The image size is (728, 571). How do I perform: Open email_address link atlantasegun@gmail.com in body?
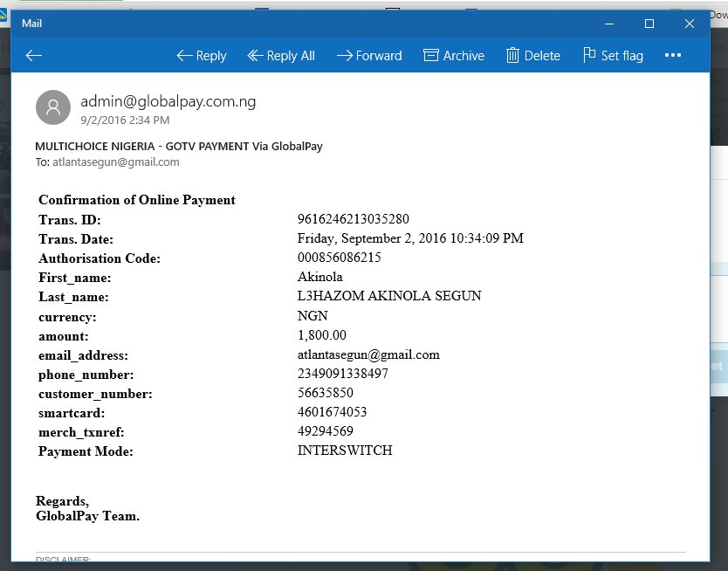(368, 354)
